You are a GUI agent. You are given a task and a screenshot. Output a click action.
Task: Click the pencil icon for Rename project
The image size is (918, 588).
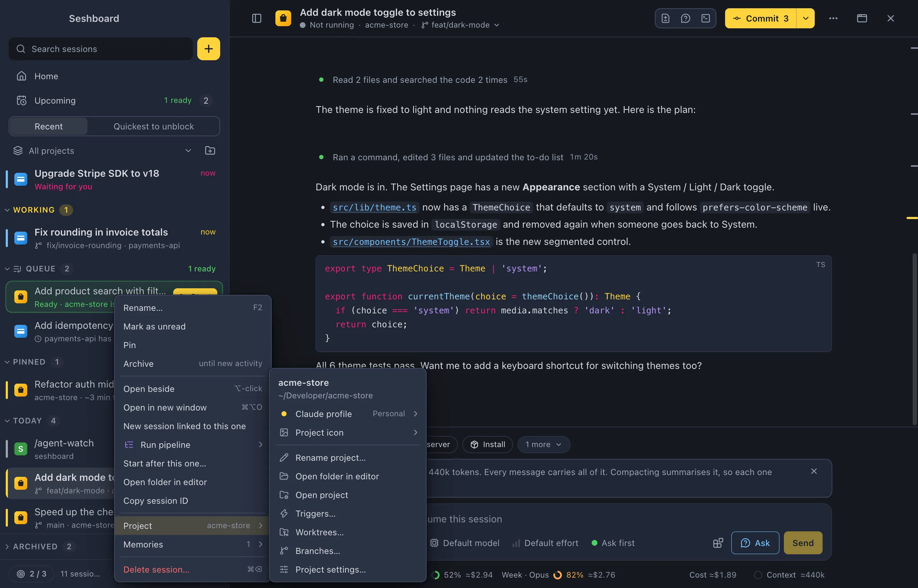point(284,457)
